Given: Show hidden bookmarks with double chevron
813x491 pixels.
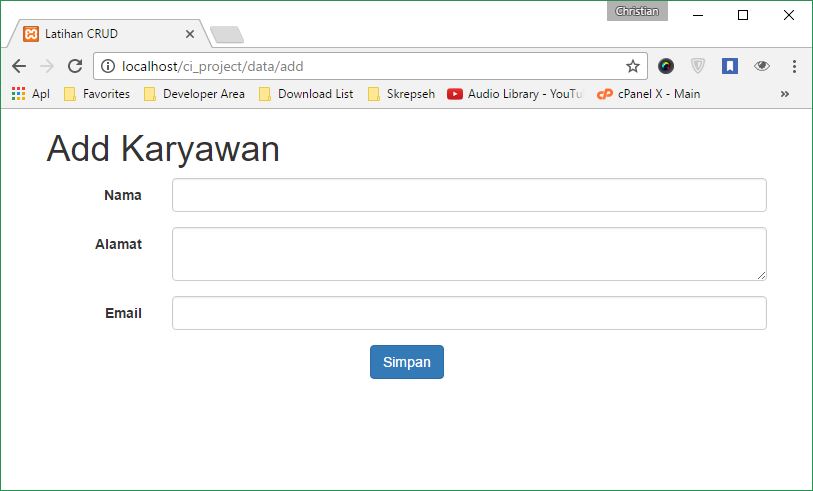Looking at the screenshot, I should 785,94.
